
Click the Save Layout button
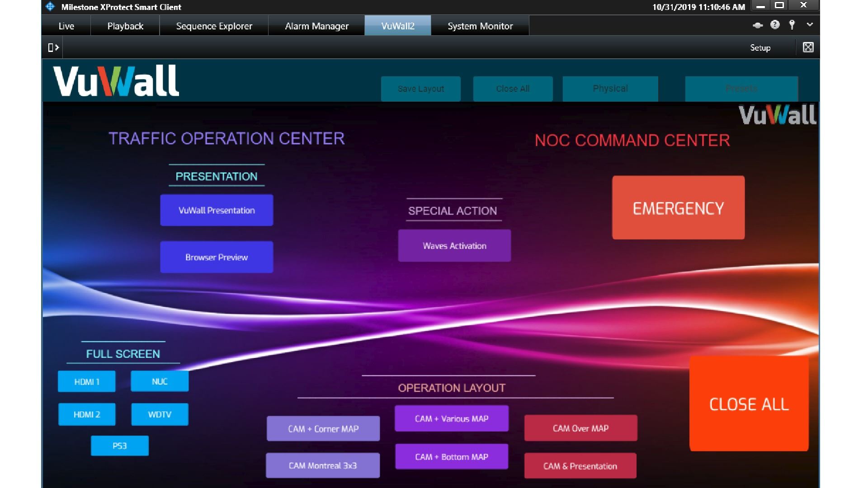pyautogui.click(x=421, y=89)
